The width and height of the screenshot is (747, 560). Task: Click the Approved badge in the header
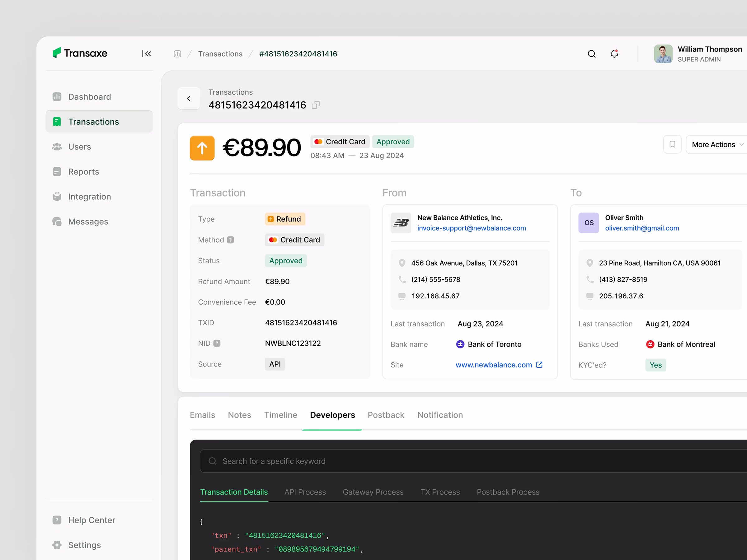[393, 142]
